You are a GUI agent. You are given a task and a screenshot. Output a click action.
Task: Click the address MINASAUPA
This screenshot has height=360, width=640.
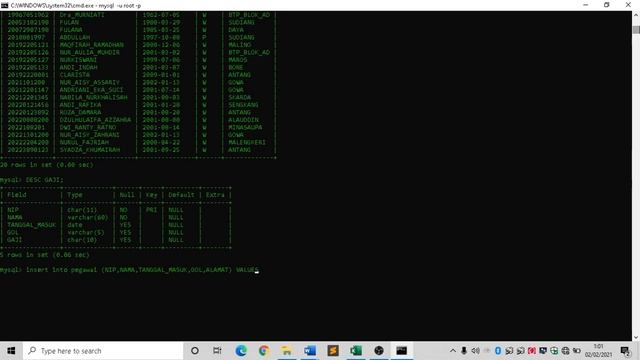click(245, 127)
